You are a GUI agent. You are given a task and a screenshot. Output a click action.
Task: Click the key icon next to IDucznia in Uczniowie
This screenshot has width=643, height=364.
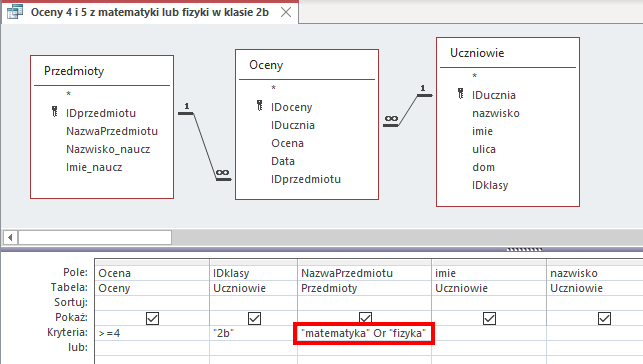461,93
